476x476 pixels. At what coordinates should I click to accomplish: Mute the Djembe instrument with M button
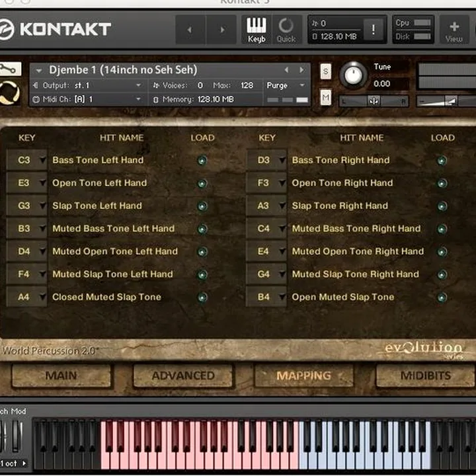pyautogui.click(x=326, y=97)
